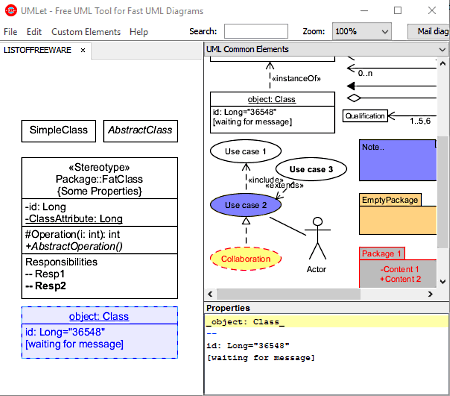The width and height of the screenshot is (450, 396).
Task: Click the +AbstractOperation() text in FatClass
Action: pyautogui.click(x=74, y=246)
